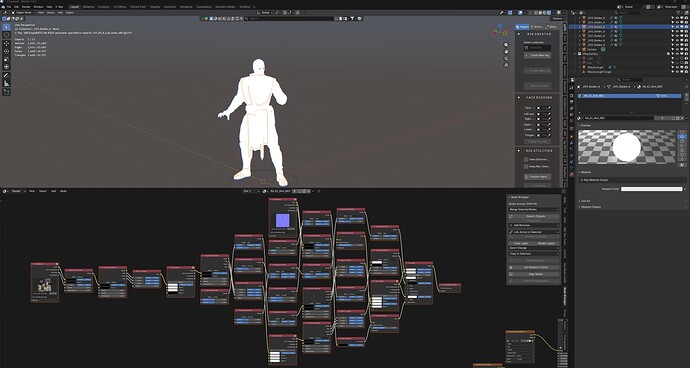Click the Align Nodes button

(534, 274)
